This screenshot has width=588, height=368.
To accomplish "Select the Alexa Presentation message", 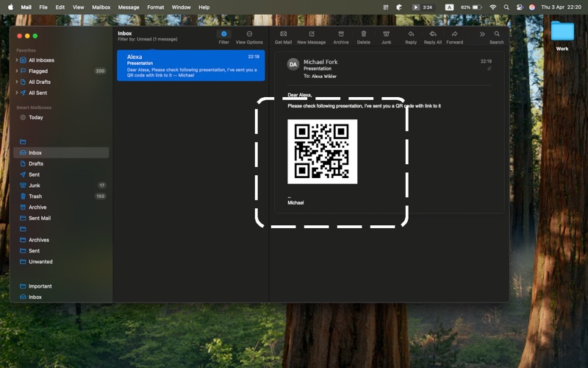I will coord(191,66).
